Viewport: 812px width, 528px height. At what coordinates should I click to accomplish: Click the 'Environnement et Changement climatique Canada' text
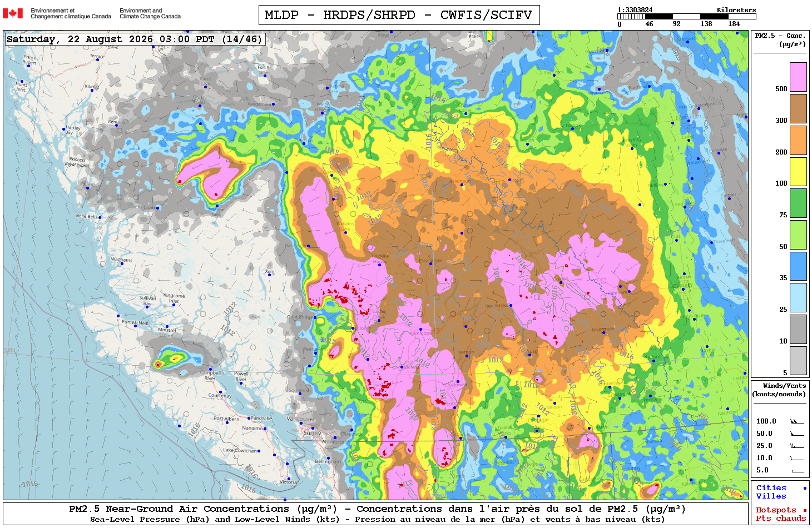[71, 13]
